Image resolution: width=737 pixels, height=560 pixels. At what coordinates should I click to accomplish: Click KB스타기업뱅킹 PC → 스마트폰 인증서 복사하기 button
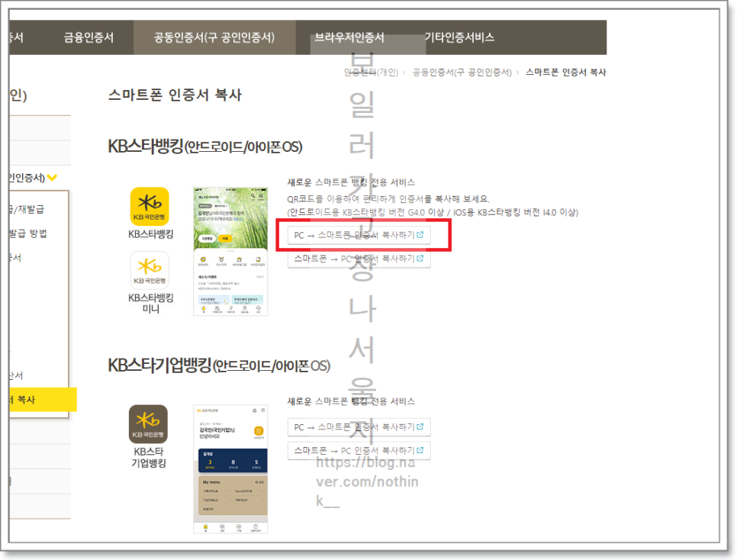(x=359, y=427)
